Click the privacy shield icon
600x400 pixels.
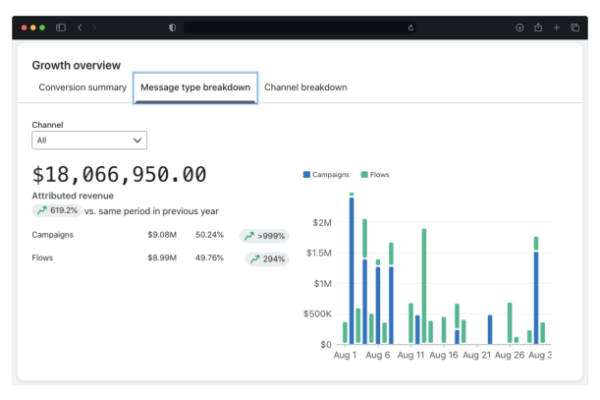click(x=172, y=27)
